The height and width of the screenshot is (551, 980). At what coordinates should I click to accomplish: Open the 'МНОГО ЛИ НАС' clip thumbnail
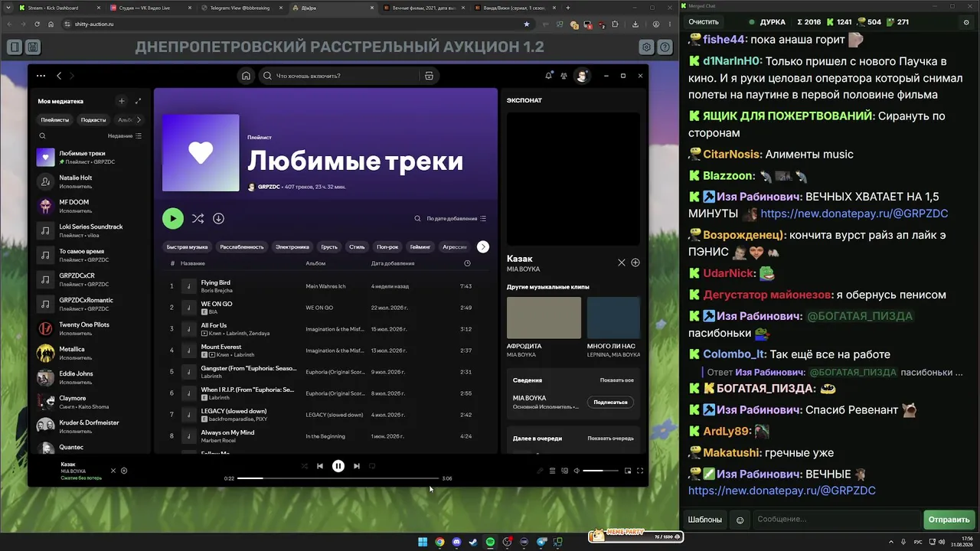613,318
